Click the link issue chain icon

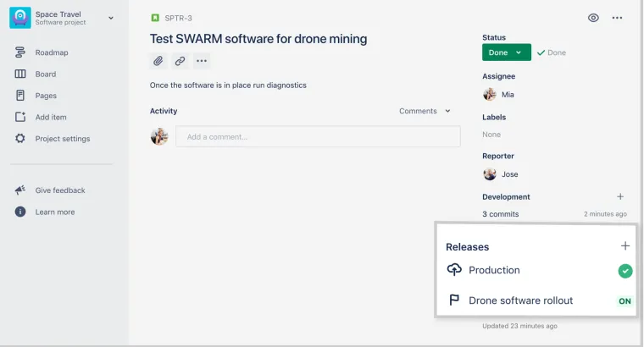point(180,61)
